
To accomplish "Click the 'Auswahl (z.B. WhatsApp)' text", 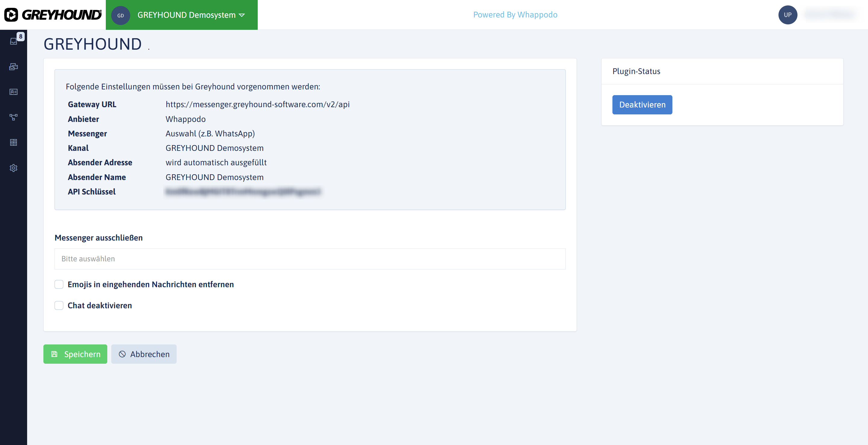I will (210, 134).
